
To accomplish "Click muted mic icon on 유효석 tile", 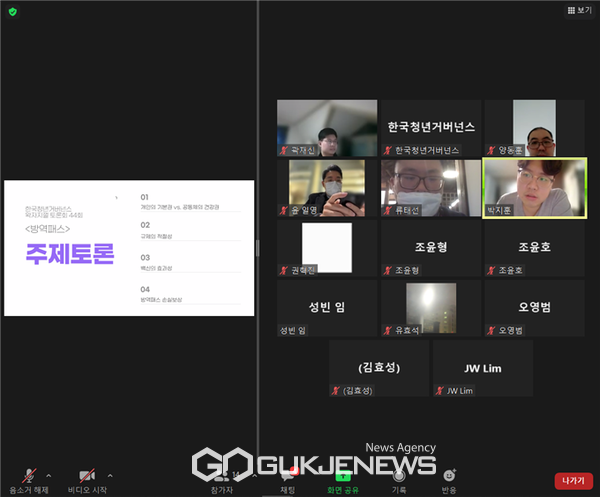I will [x=388, y=331].
